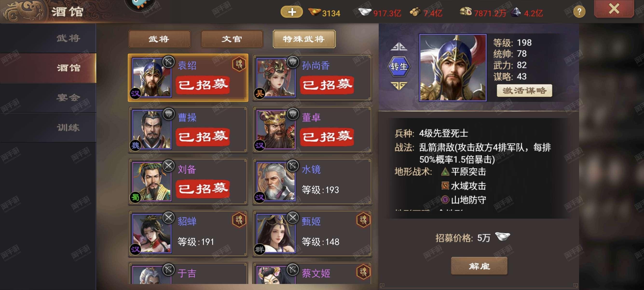Click the up arrow above 转生
The height and width of the screenshot is (290, 644).
coord(399,46)
